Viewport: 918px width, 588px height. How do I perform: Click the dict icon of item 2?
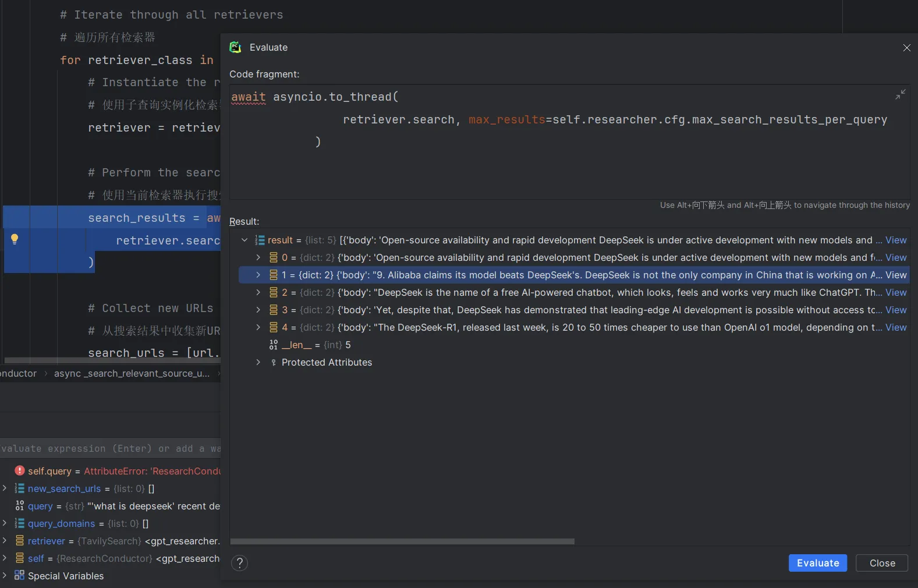274,292
